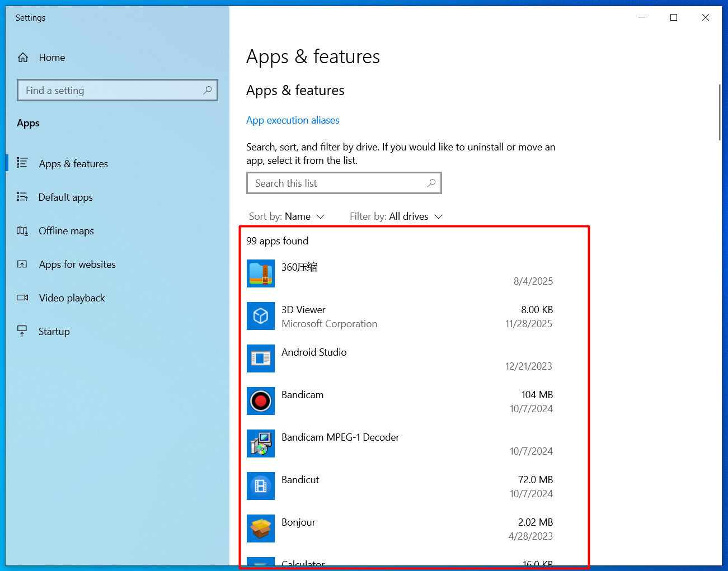Click the 3D Viewer cube icon
This screenshot has width=728, height=571.
pos(261,316)
